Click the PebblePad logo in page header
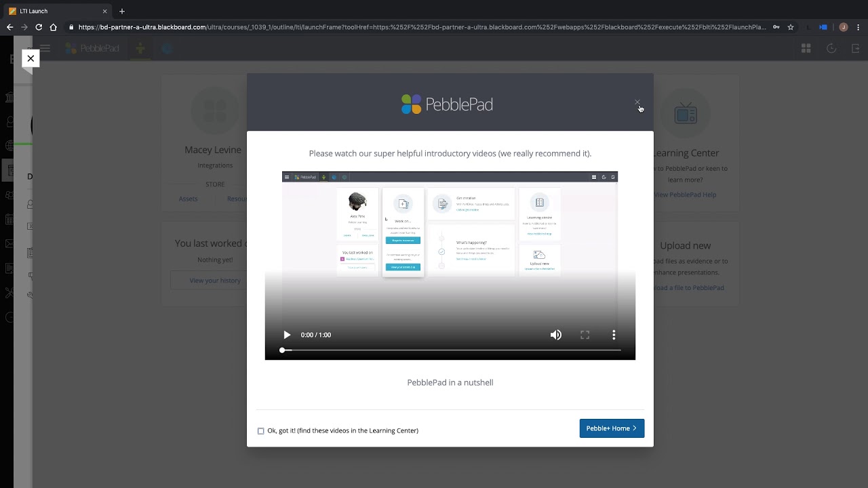868x488 pixels. click(x=92, y=48)
